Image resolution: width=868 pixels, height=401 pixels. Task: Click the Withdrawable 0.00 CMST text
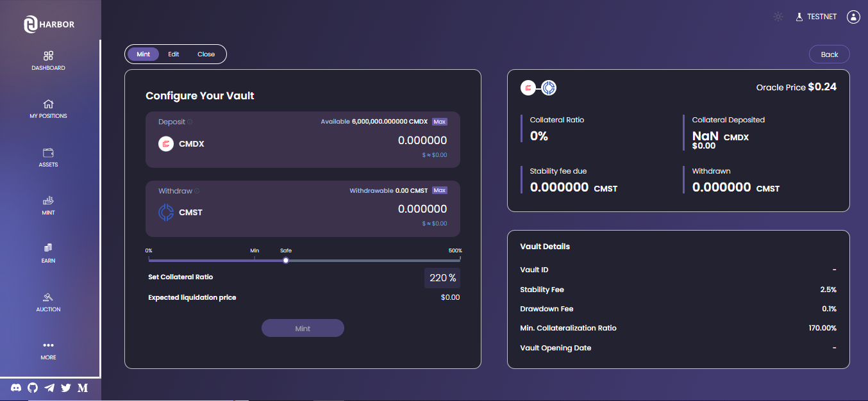pos(388,190)
